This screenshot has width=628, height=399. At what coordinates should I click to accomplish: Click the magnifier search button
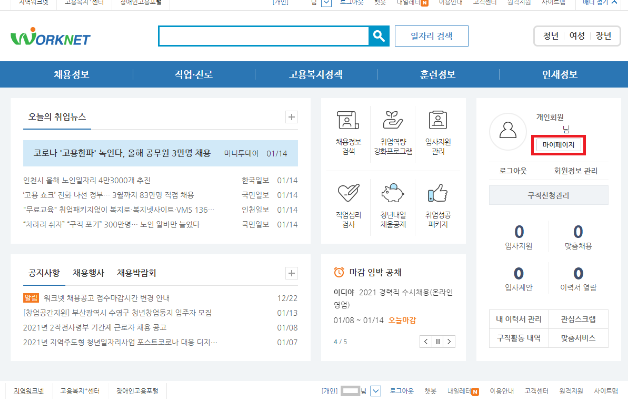point(379,36)
